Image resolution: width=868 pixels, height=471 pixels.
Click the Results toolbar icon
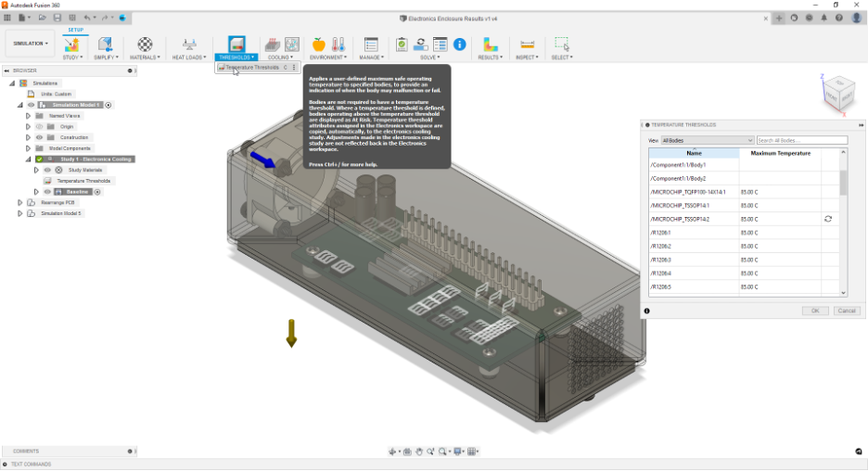coord(490,44)
